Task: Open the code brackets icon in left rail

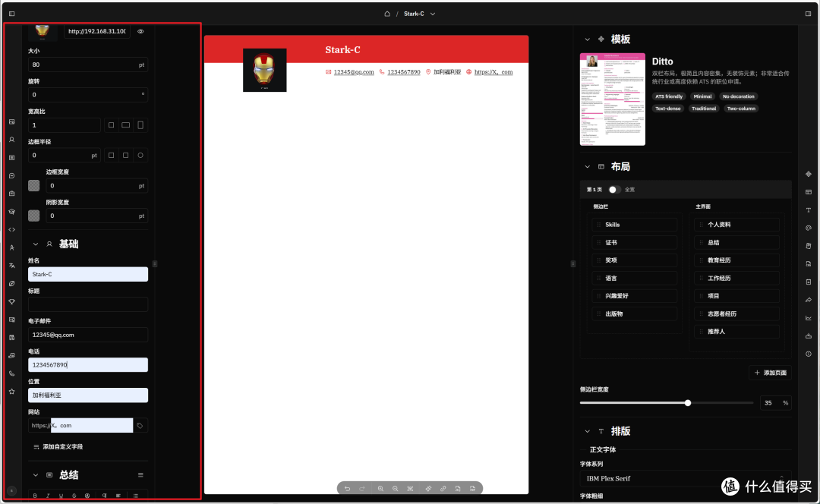Action: coord(11,229)
